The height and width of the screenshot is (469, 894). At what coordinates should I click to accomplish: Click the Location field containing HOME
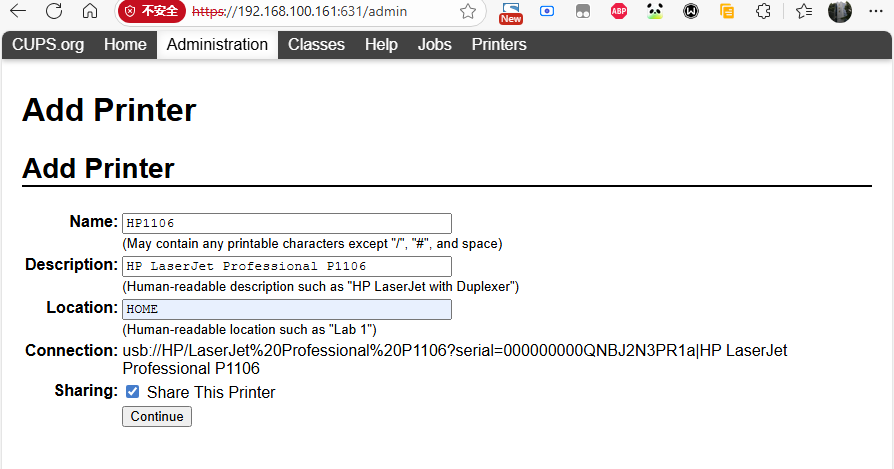pyautogui.click(x=287, y=309)
